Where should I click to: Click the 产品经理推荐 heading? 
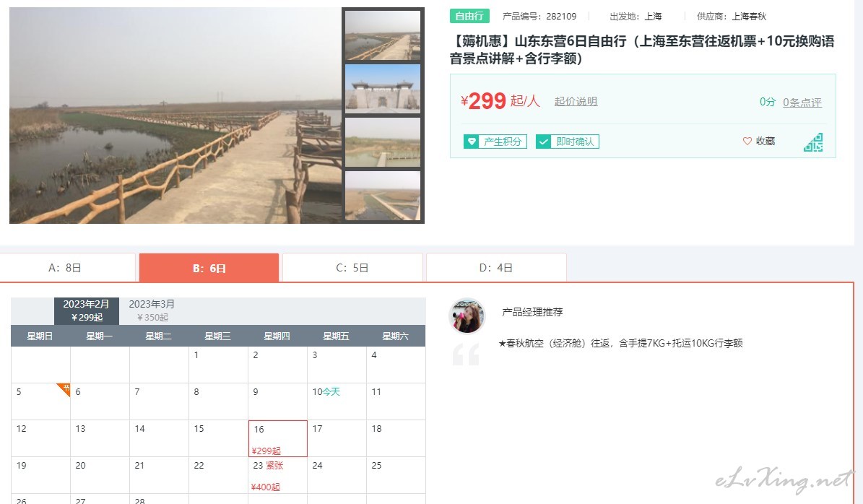[x=532, y=312]
